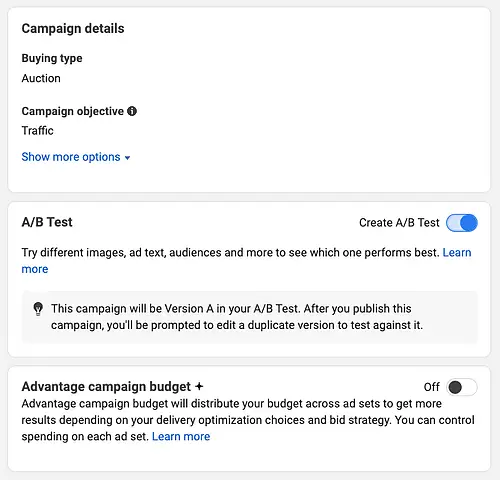Click the lightbulb tip icon
Image resolution: width=500 pixels, height=480 pixels.
38,309
